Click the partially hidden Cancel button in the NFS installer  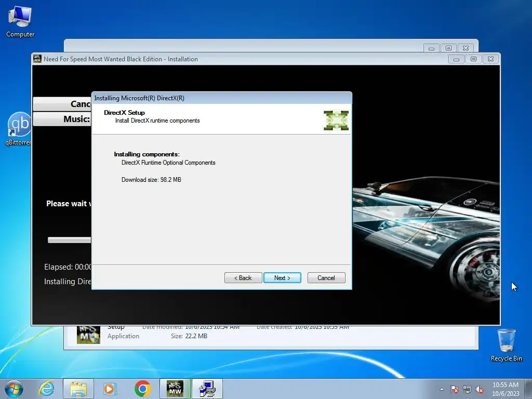click(62, 104)
